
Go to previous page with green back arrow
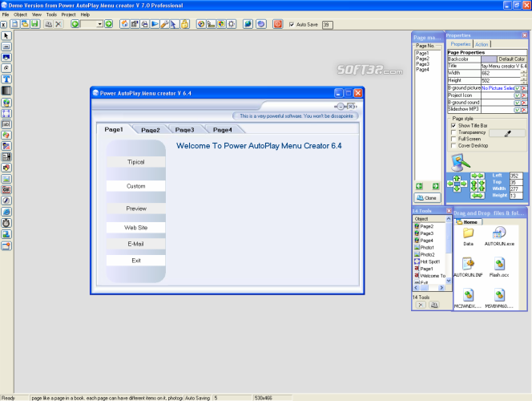(x=75, y=24)
